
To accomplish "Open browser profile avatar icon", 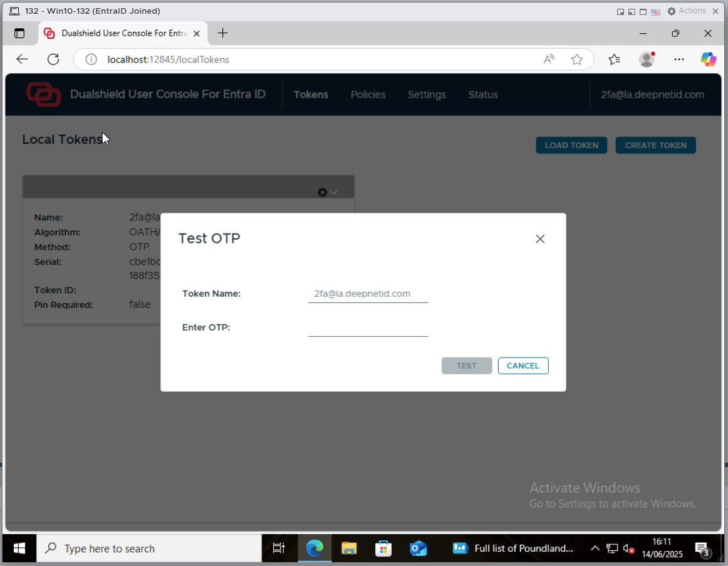I will click(x=647, y=59).
